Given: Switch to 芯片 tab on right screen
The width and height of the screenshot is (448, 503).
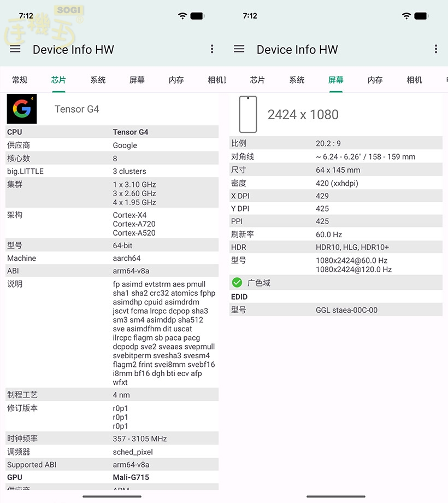Looking at the screenshot, I should click(257, 80).
